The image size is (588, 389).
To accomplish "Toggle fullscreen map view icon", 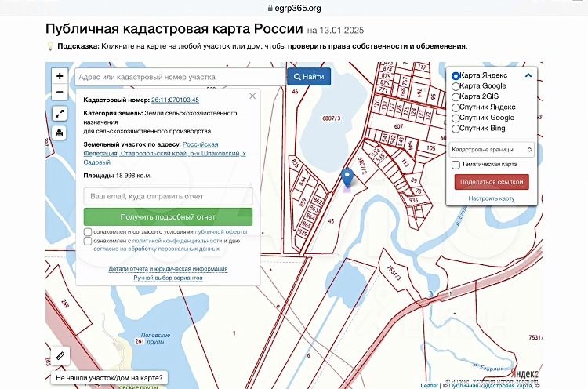I will click(60, 114).
